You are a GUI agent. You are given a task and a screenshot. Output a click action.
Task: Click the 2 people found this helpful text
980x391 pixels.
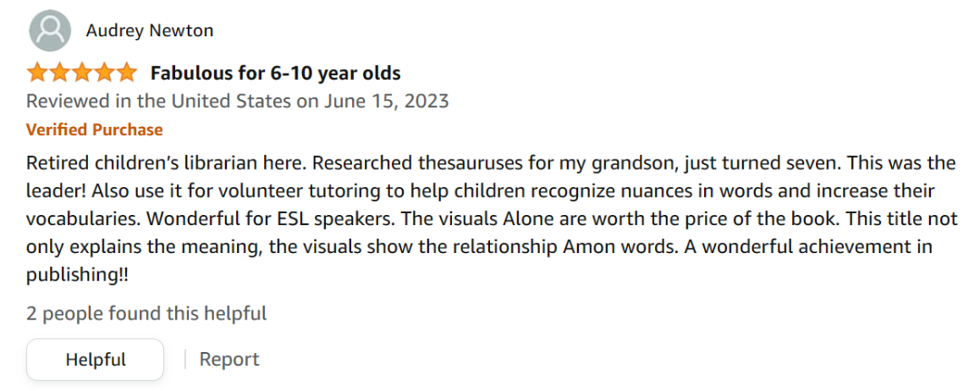pyautogui.click(x=146, y=313)
